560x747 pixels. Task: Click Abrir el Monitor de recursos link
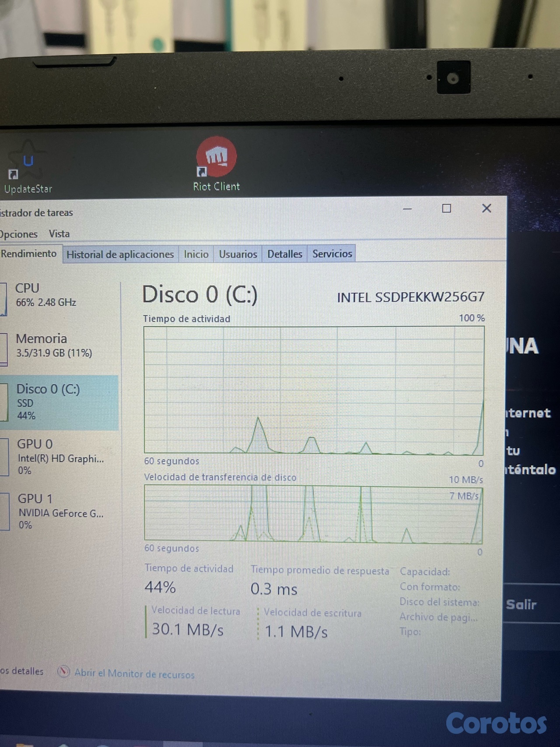[134, 673]
